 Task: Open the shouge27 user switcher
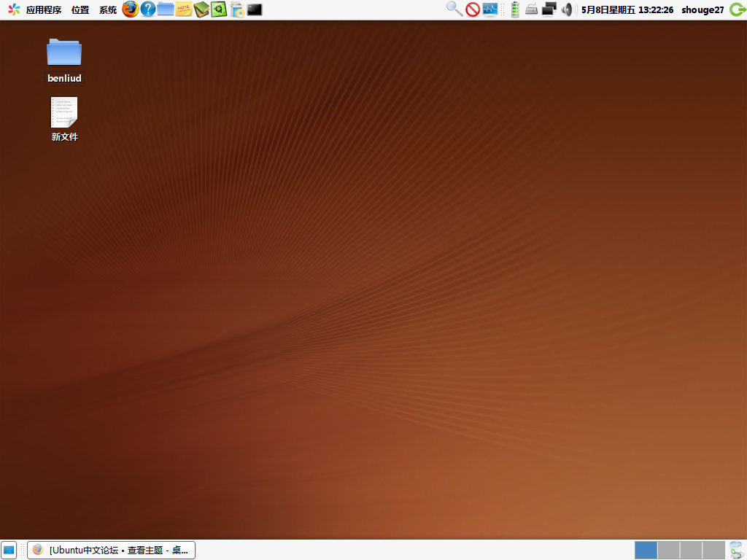click(703, 9)
